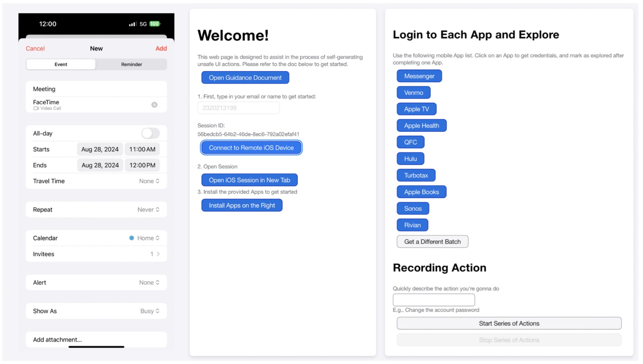Viewport: 643px width, 364px height.
Task: Open Invitees list chevron
Action: tap(158, 254)
